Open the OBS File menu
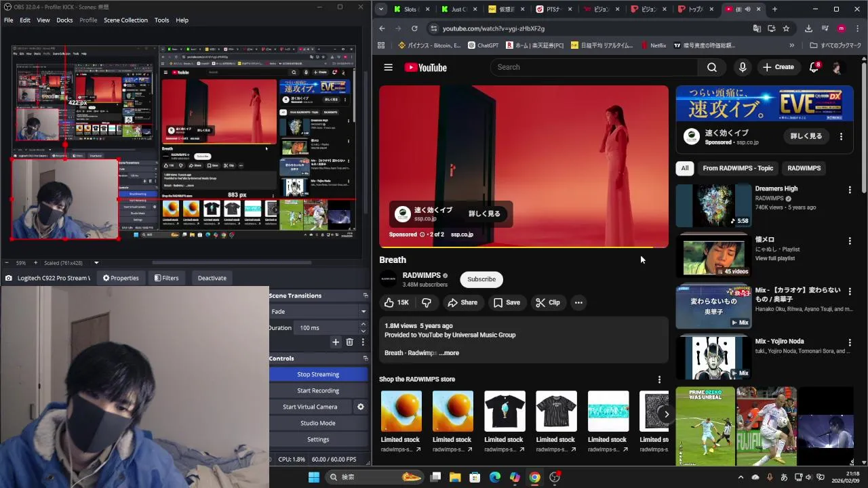Viewport: 868px width, 488px height. [8, 20]
